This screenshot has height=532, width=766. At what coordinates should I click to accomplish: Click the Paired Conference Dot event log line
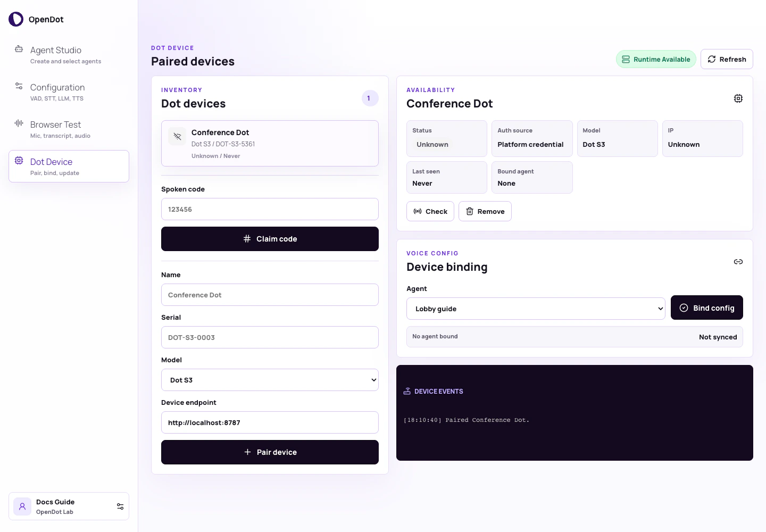click(x=467, y=420)
